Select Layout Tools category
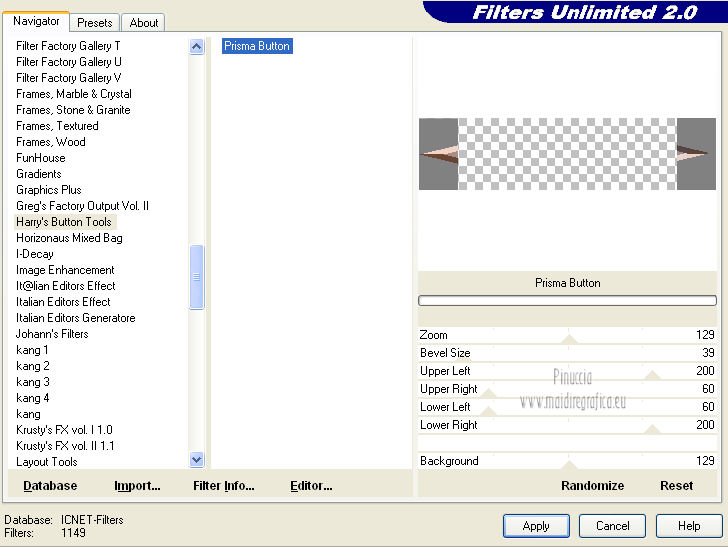728x547 pixels. coord(47,462)
